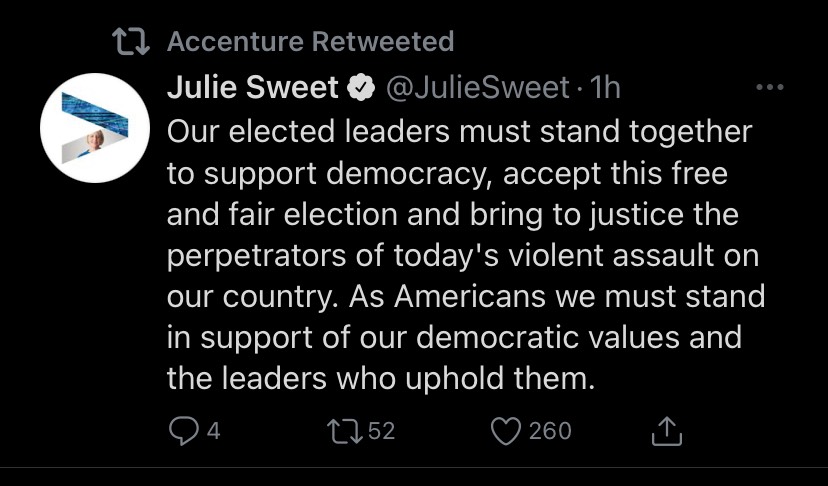This screenshot has height=486, width=828.
Task: Click the reply speech bubble icon
Action: point(183,431)
